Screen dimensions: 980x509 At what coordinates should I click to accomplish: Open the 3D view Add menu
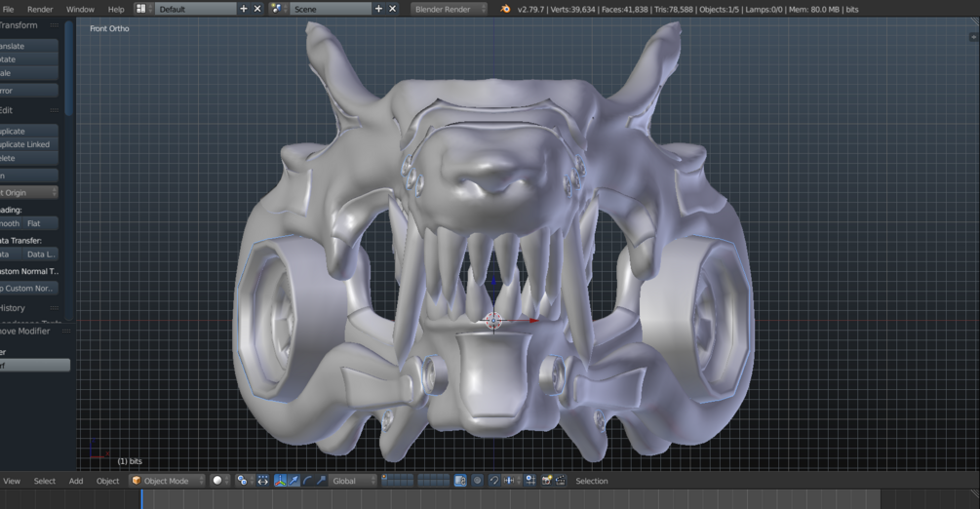76,481
